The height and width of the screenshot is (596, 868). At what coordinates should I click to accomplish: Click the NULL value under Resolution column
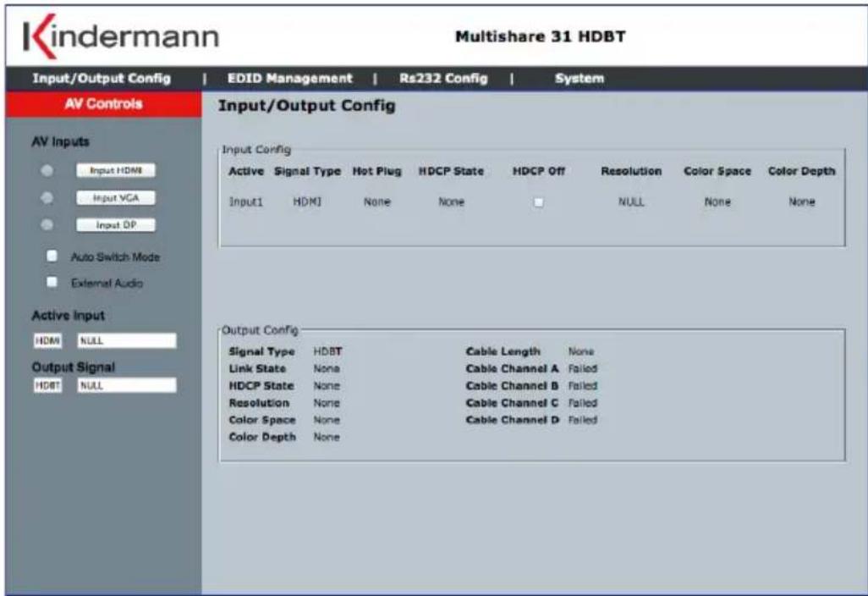click(631, 202)
